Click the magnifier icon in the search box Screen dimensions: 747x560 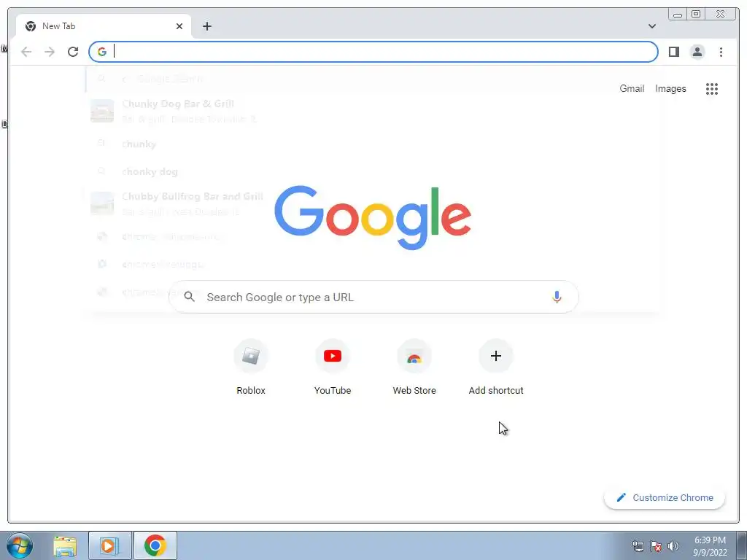coord(189,297)
